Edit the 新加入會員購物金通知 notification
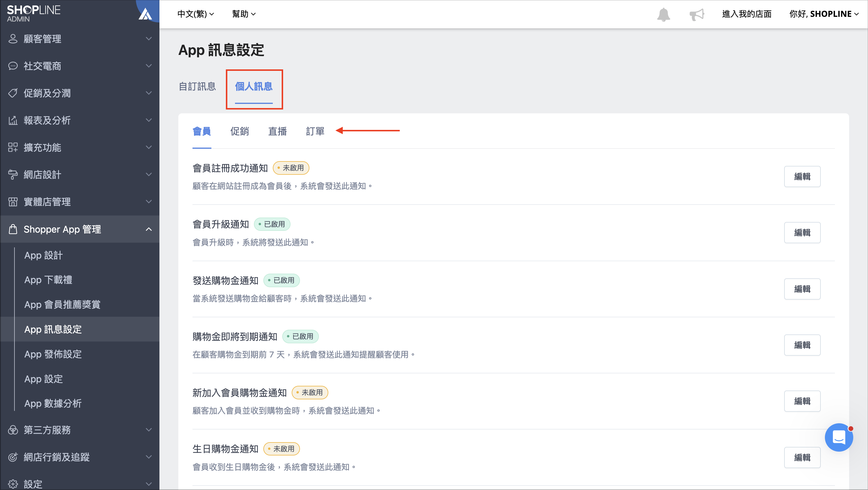The height and width of the screenshot is (490, 868). [x=802, y=401]
